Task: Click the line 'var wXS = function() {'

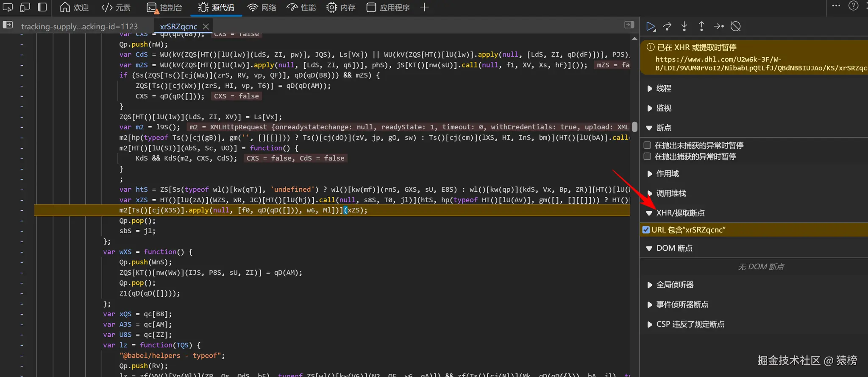Action: tap(147, 252)
